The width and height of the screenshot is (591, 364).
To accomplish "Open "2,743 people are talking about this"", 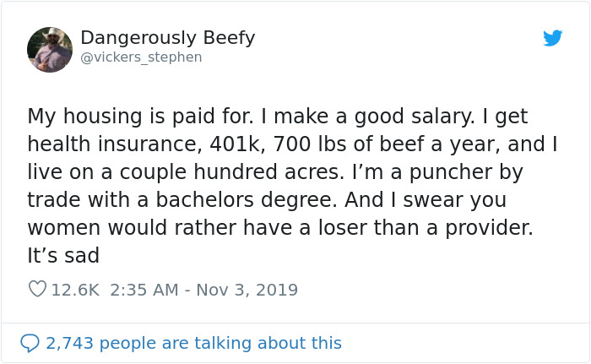I will coord(193,343).
